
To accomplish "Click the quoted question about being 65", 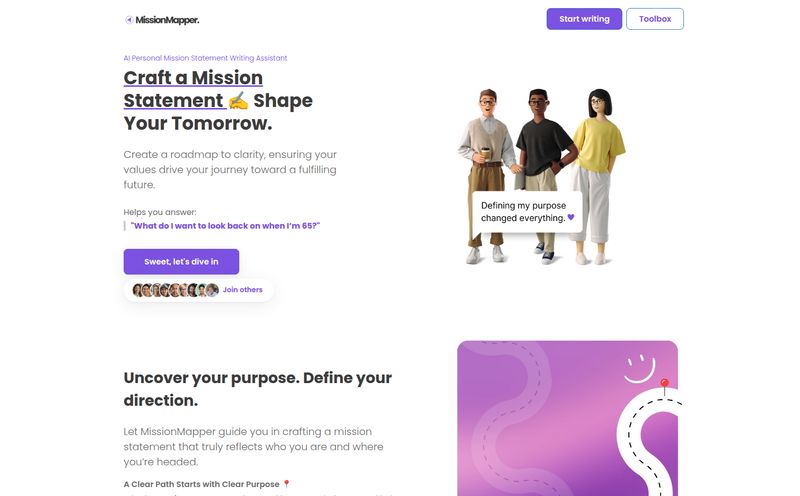I will click(225, 226).
